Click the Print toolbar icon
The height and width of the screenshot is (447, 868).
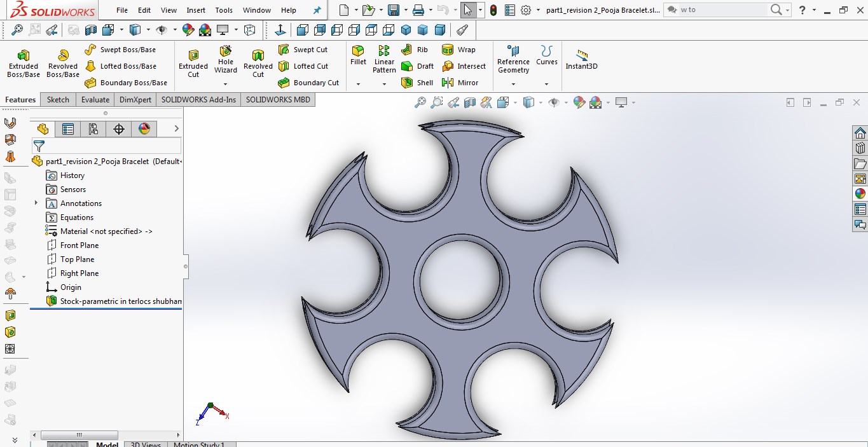coord(418,10)
